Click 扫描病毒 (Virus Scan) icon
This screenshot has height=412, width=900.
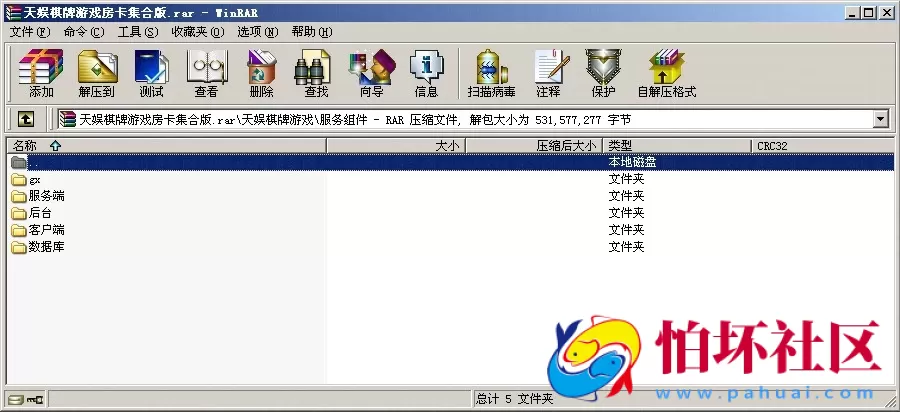(491, 73)
